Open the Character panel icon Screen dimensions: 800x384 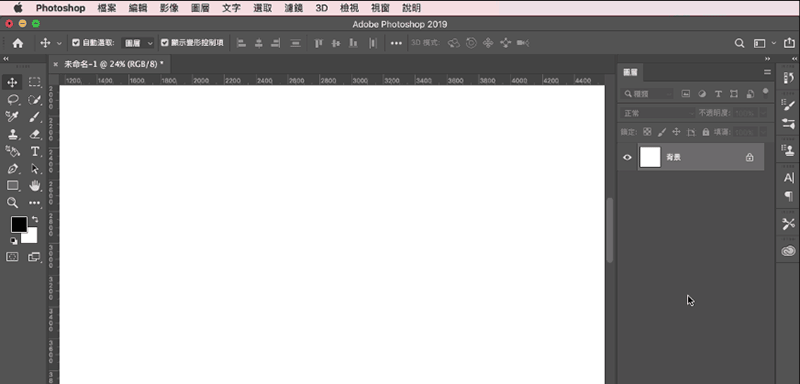788,177
